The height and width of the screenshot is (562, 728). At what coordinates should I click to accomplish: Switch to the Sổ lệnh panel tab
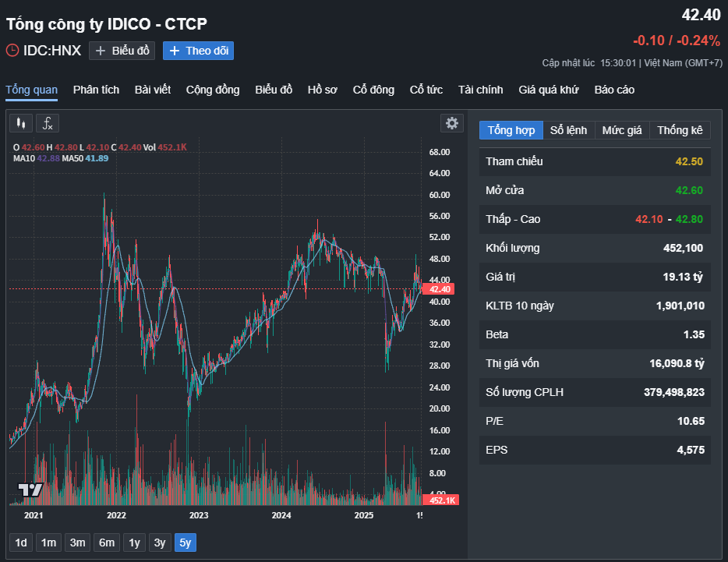pyautogui.click(x=569, y=130)
